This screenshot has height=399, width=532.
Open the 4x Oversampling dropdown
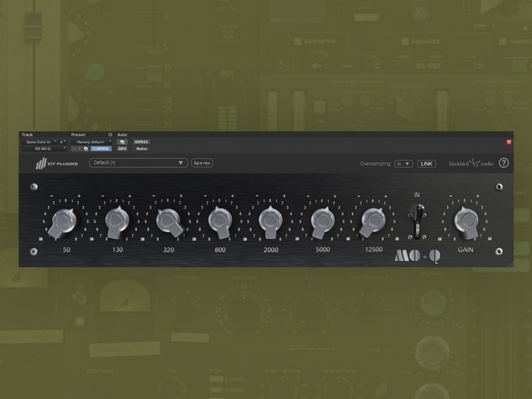point(403,163)
